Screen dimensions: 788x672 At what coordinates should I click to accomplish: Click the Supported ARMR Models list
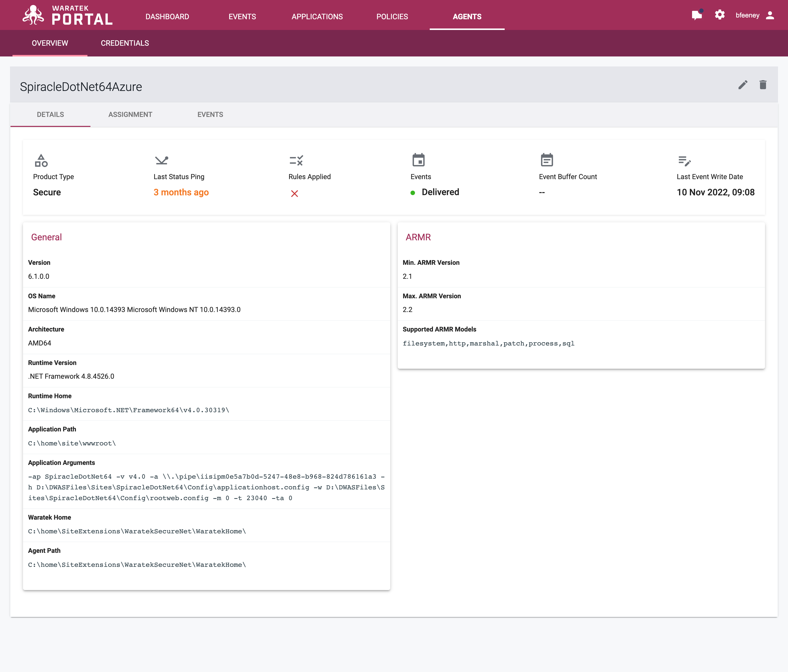click(x=488, y=343)
